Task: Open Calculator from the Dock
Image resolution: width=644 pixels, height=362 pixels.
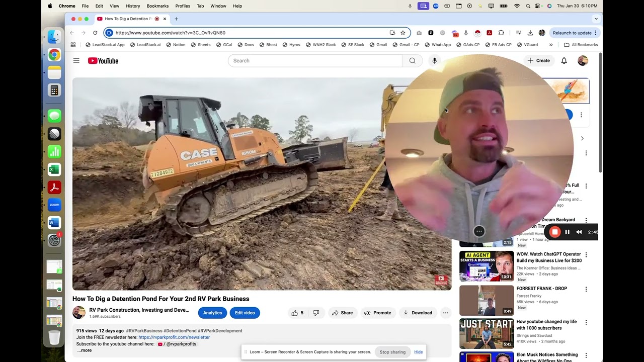Action: 54,90
